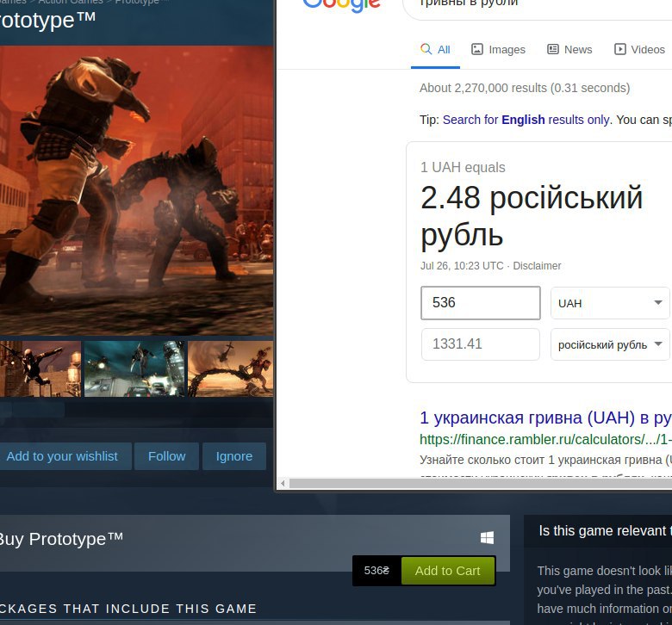Click the Images tab picture icon
The width and height of the screenshot is (672, 625).
[477, 49]
